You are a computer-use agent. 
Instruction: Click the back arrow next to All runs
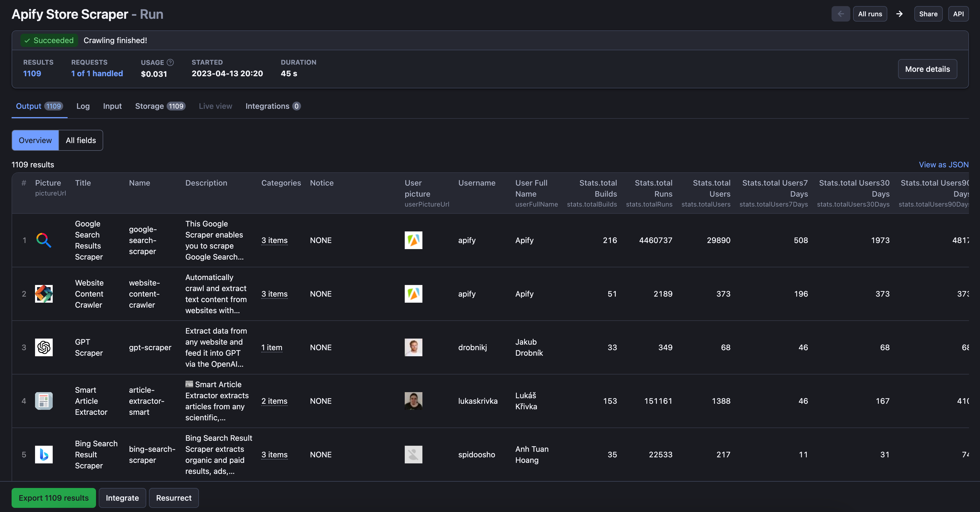tap(840, 14)
